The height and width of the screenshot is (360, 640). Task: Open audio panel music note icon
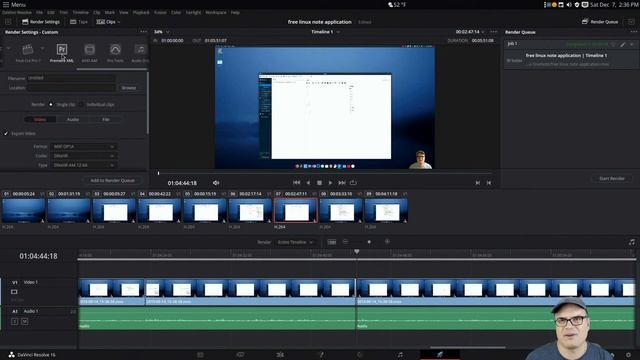tap(632, 242)
